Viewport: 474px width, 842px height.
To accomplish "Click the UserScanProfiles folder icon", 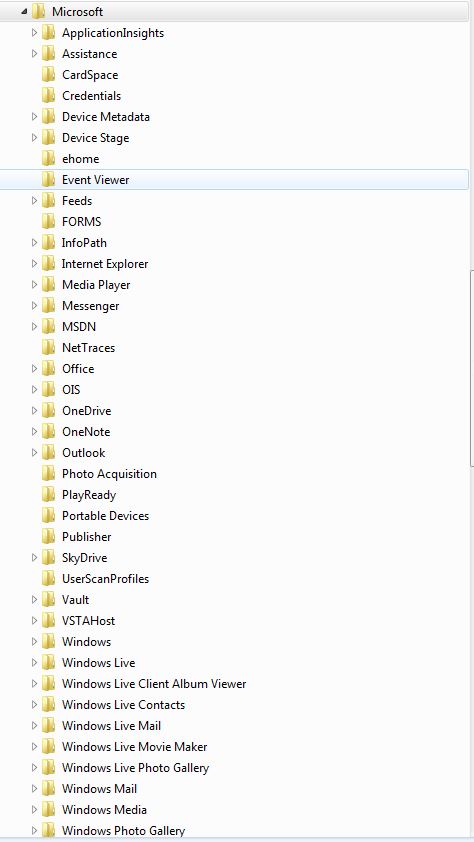I will (x=48, y=578).
